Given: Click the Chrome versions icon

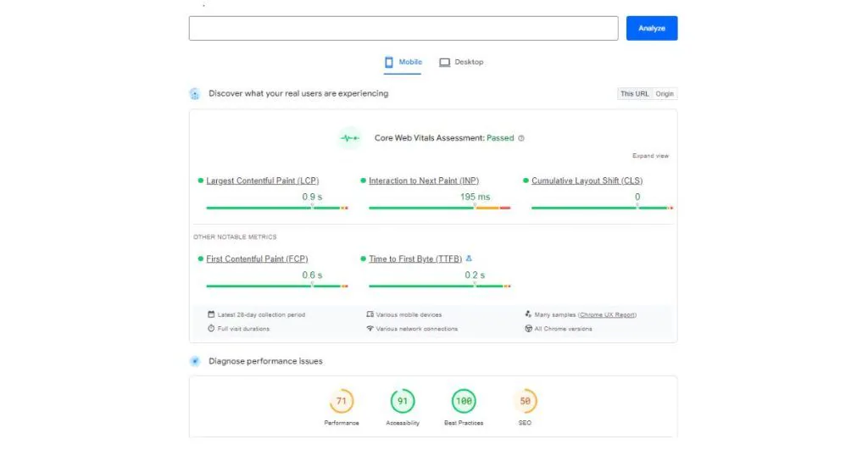Looking at the screenshot, I should pyautogui.click(x=528, y=328).
